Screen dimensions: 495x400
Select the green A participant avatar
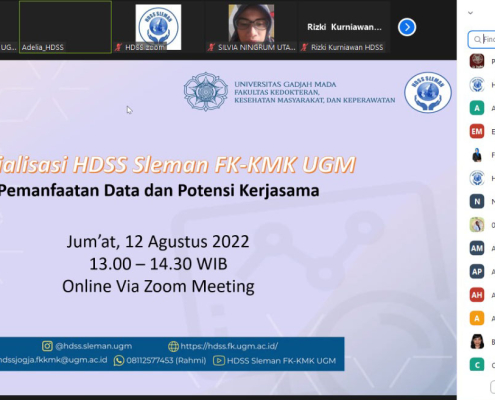pyautogui.click(x=477, y=108)
